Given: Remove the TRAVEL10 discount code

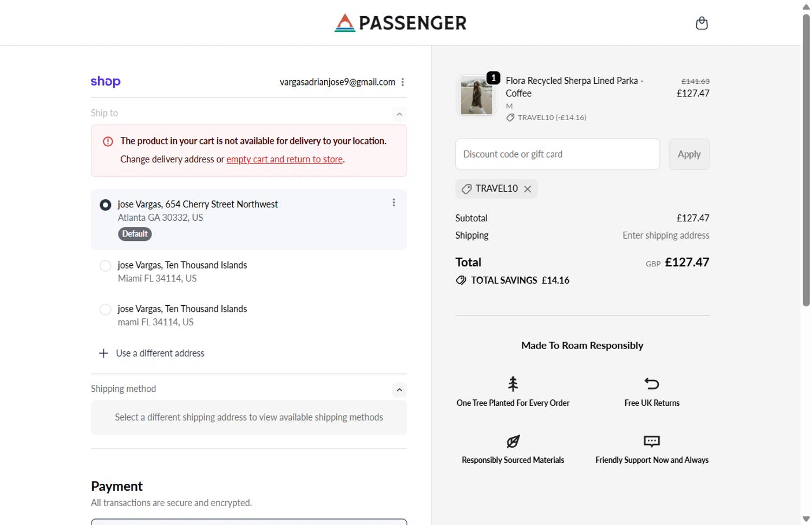Looking at the screenshot, I should click(x=527, y=189).
